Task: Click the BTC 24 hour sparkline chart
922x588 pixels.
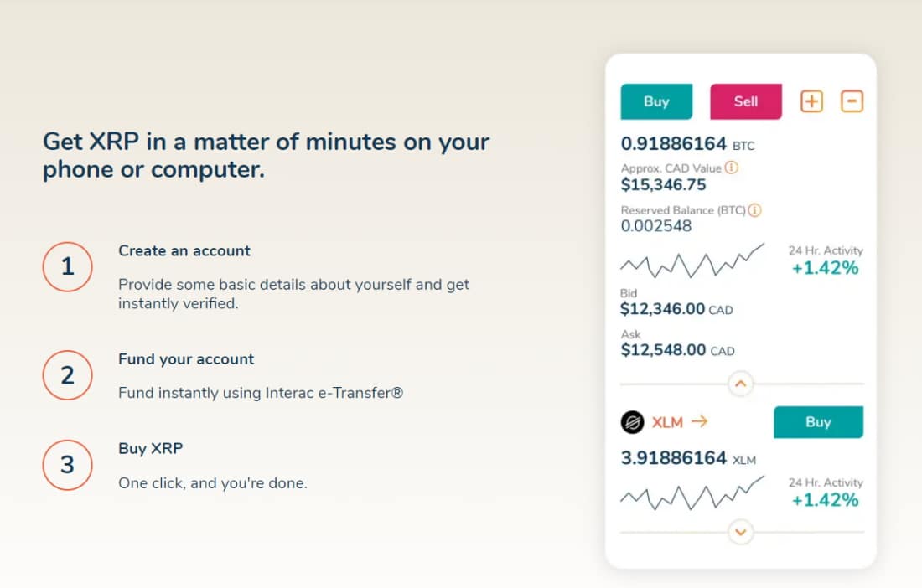Action: (692, 260)
